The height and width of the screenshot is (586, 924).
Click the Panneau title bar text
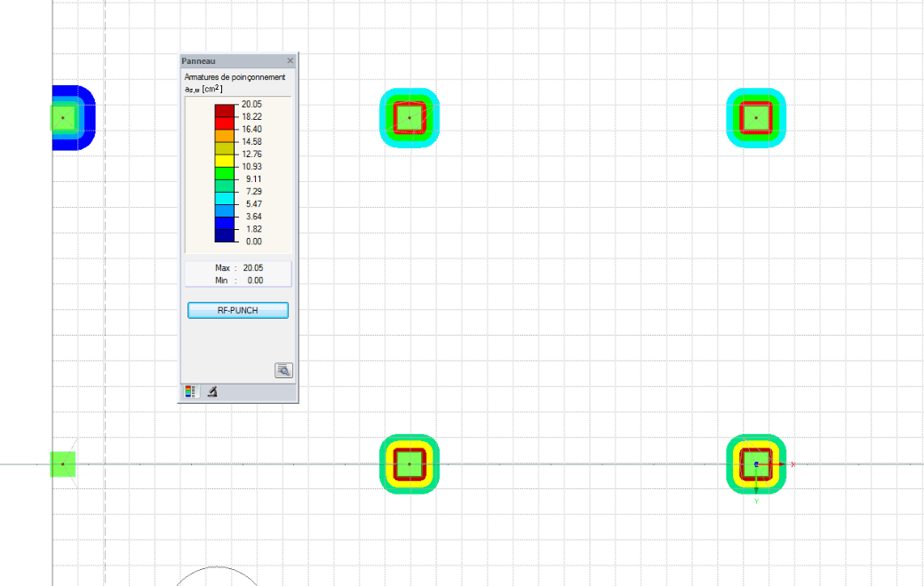tap(199, 61)
